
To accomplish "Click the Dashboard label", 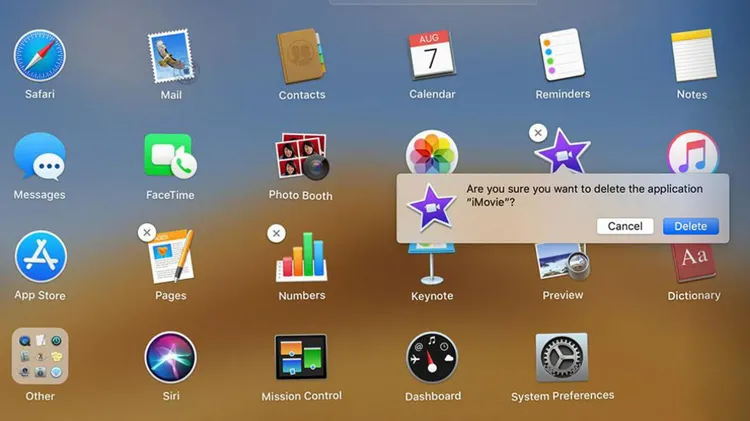I will pos(433,396).
